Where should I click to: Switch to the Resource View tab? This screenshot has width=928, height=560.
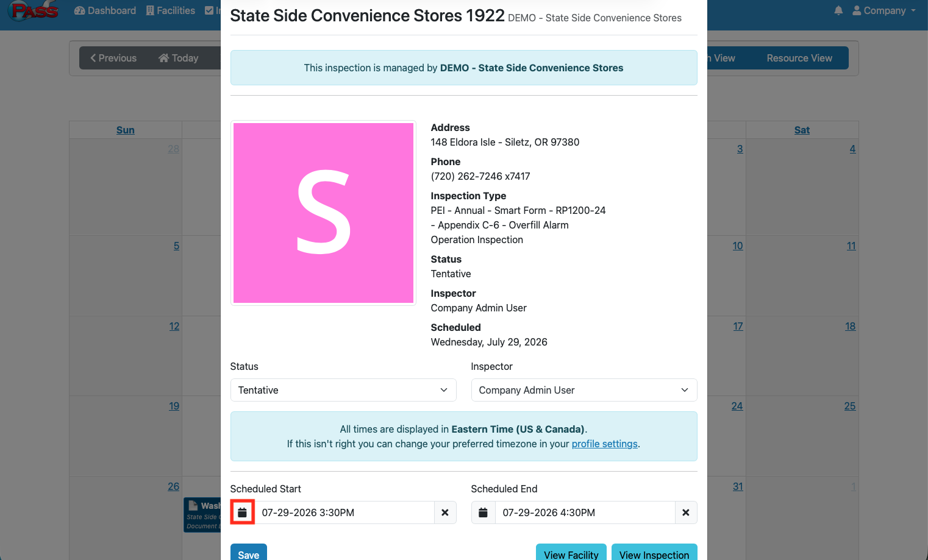click(x=799, y=58)
